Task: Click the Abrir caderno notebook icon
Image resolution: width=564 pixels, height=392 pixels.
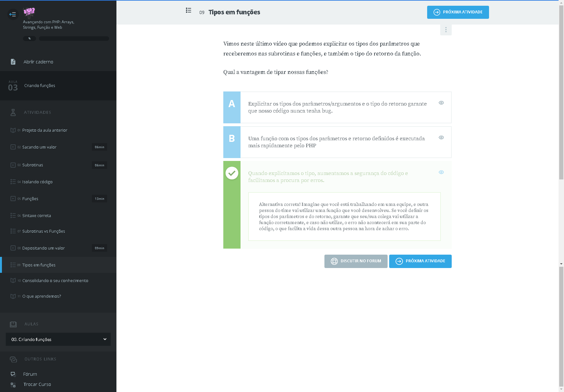Action: 13,62
